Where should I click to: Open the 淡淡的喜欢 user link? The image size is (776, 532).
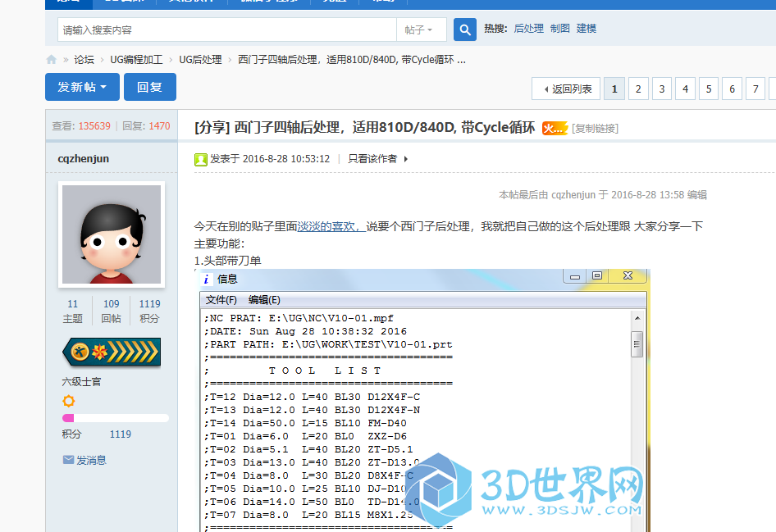[331, 226]
